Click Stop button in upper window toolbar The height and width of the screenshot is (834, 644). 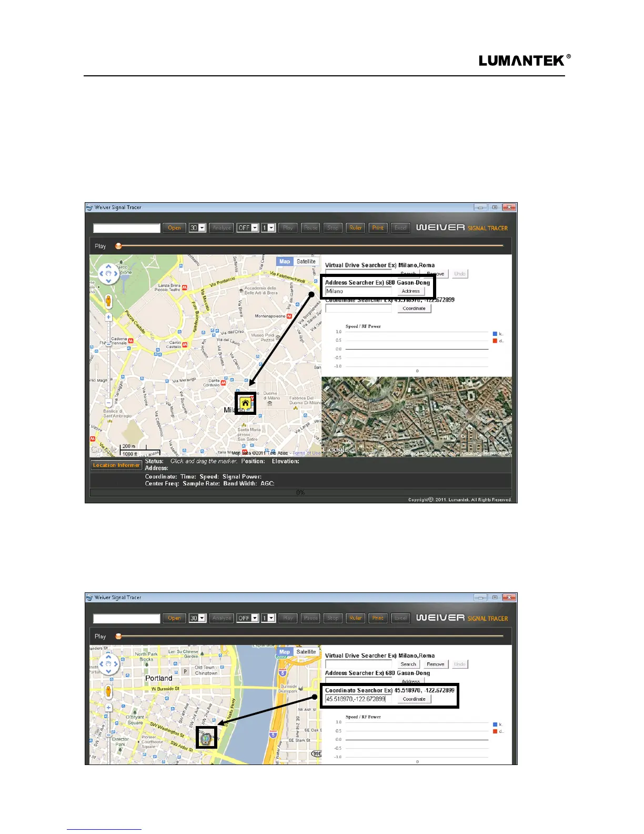coord(333,228)
